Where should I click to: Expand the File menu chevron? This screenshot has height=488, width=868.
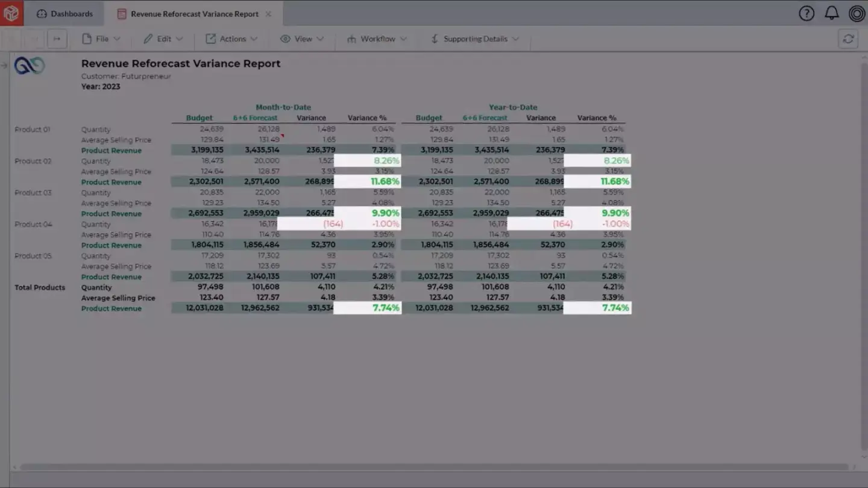[x=117, y=39]
